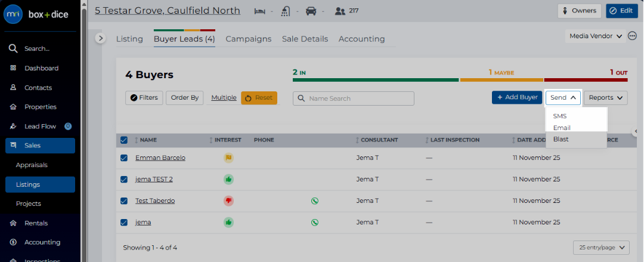Click the WhatsApp phone icon for Test Taberdo
644x262 pixels.
[x=315, y=201]
